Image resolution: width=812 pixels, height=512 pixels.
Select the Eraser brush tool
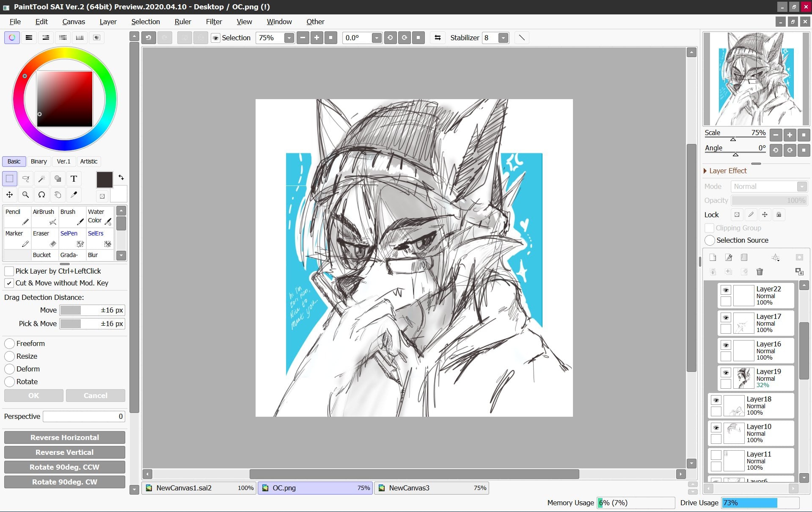[44, 238]
